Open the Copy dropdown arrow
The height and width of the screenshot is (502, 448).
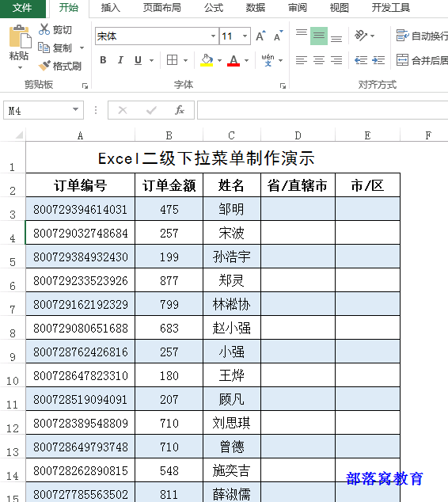82,48
